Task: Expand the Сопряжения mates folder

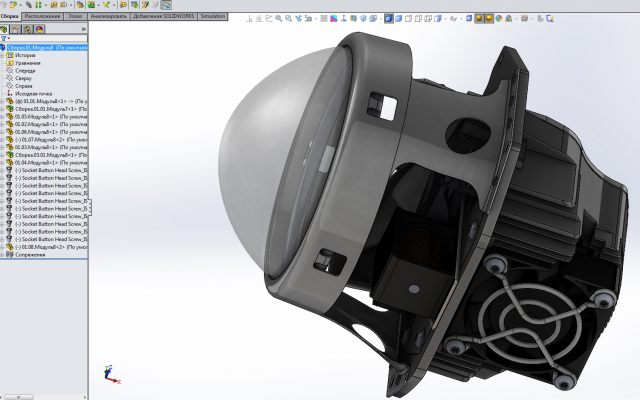Action: (x=2, y=255)
